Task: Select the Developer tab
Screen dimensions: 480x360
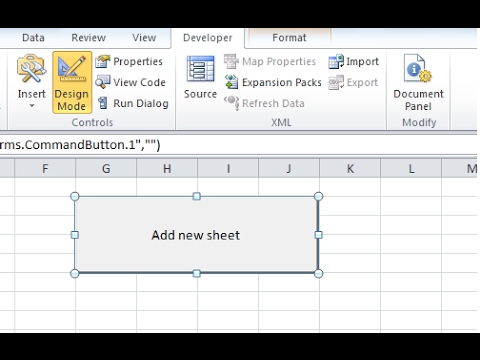Action: (x=208, y=38)
